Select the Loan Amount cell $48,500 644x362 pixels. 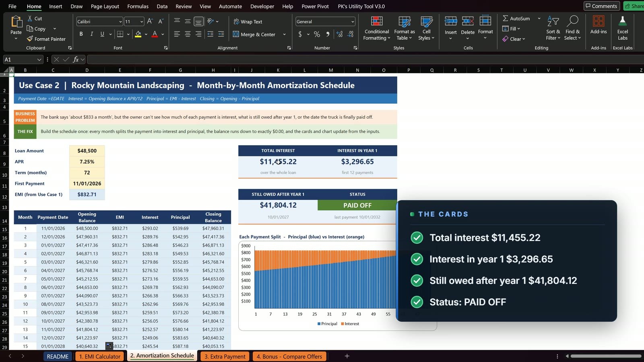coord(87,151)
